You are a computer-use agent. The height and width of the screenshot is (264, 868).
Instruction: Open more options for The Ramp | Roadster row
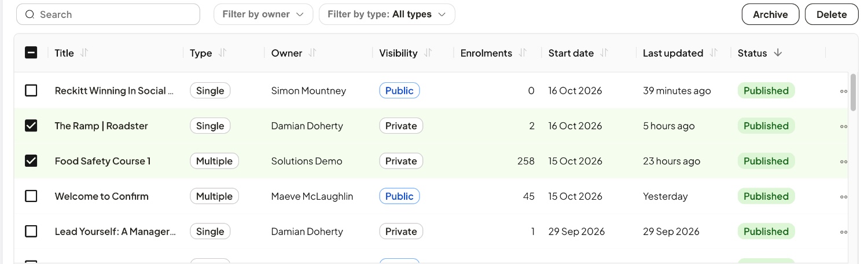pyautogui.click(x=844, y=126)
